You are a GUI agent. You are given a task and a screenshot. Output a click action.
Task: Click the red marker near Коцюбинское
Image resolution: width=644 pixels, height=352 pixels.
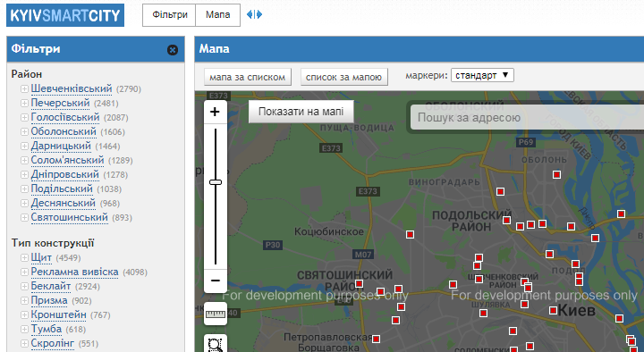[x=410, y=234]
